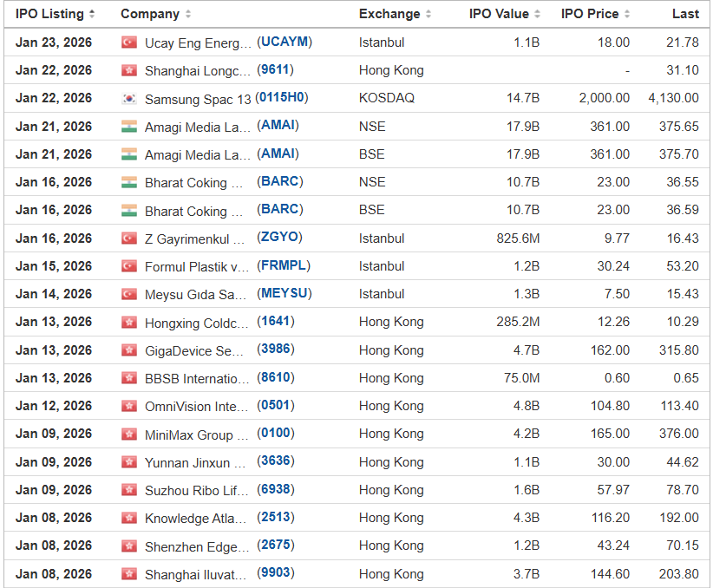Viewport: 713px width, 588px height.
Task: Sort by IPO Value column arrows
Action: pyautogui.click(x=537, y=14)
